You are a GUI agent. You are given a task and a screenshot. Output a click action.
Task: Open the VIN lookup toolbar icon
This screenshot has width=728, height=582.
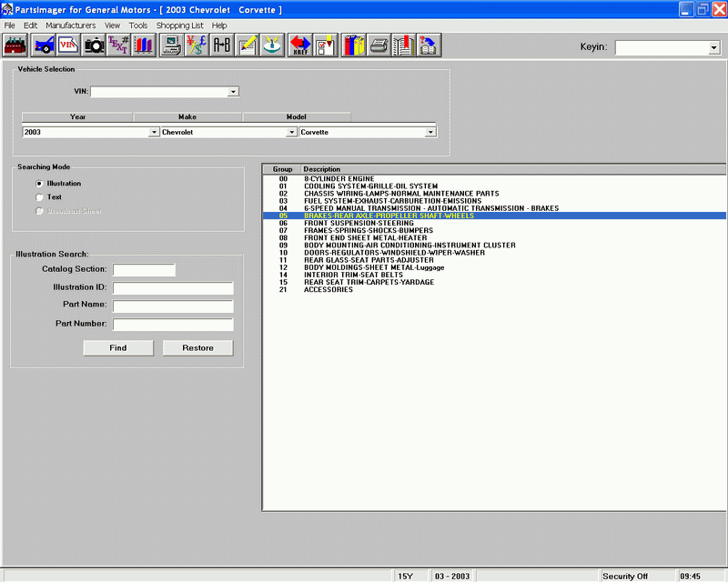69,45
